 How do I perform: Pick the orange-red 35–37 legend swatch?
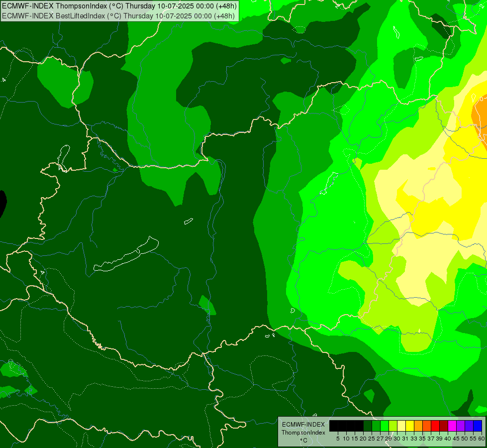(427, 426)
